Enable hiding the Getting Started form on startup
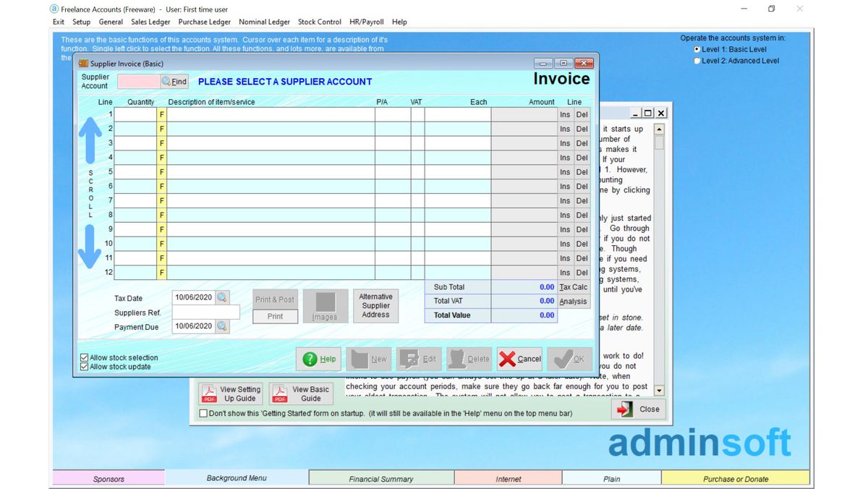868x489 pixels. pyautogui.click(x=203, y=413)
